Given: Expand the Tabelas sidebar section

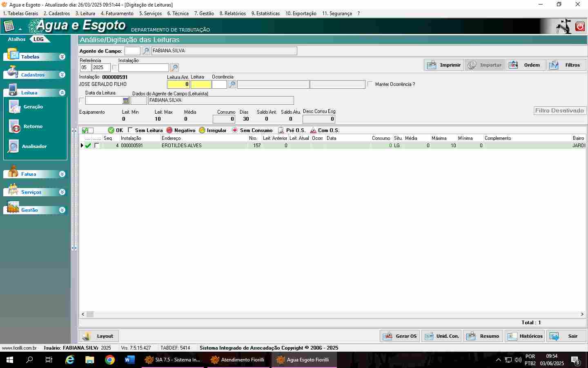Looking at the screenshot, I should coord(62,57).
